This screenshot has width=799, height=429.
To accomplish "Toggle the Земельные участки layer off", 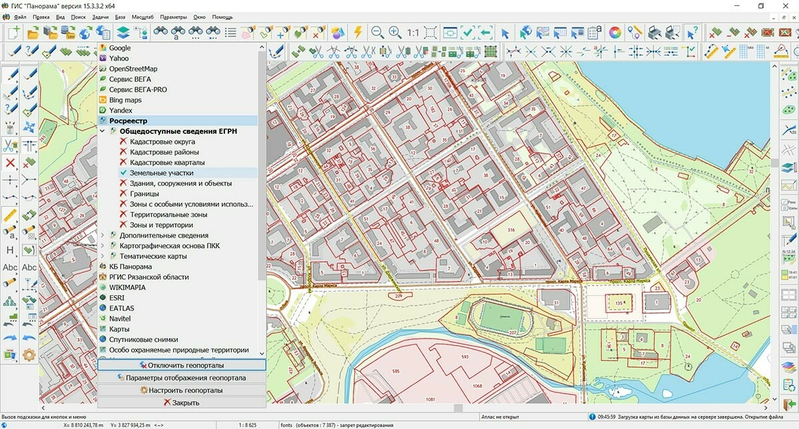I will 123,173.
